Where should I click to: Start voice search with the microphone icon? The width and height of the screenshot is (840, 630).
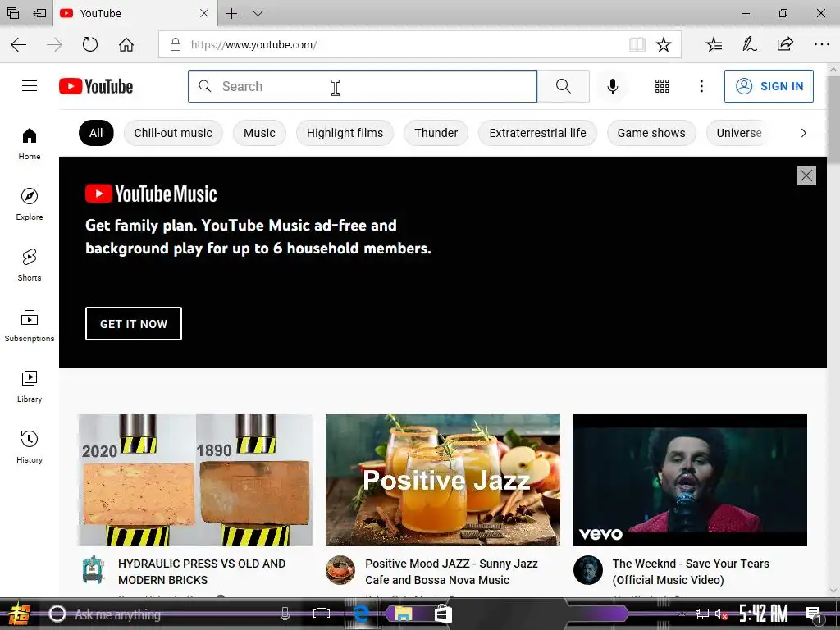(x=612, y=85)
